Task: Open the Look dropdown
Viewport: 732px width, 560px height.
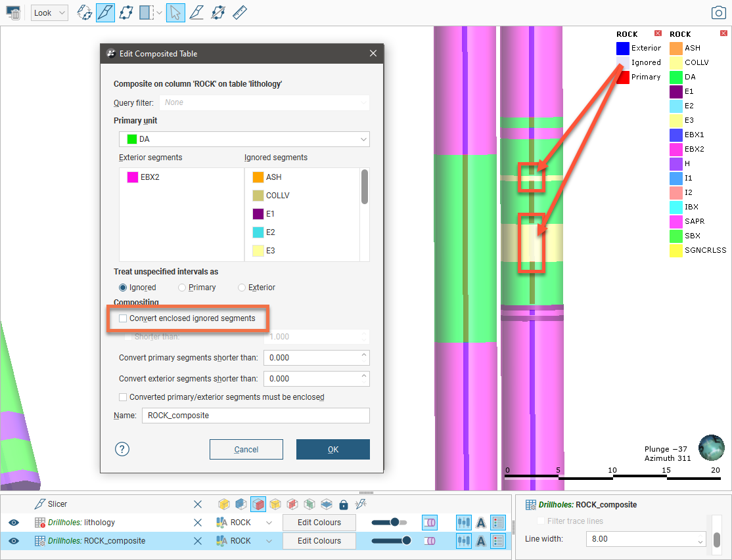Action: [49, 13]
